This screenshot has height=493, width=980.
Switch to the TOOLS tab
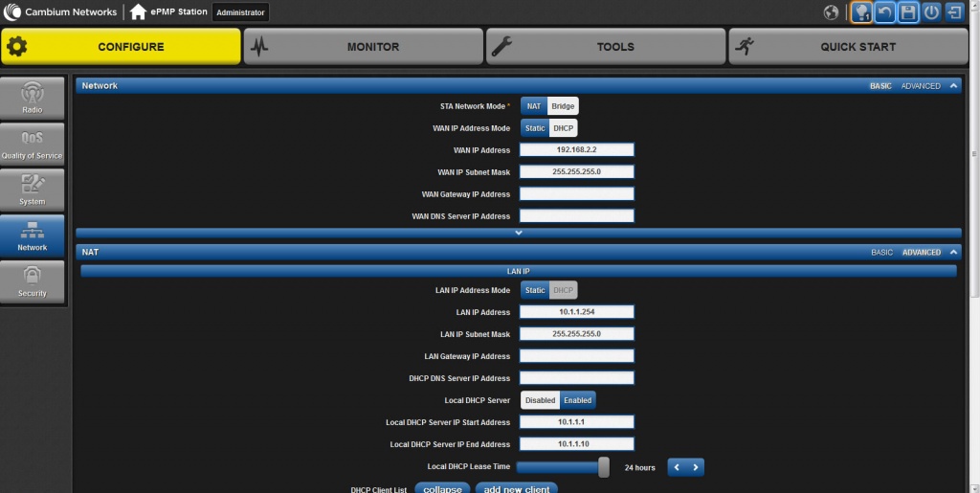[x=606, y=47]
